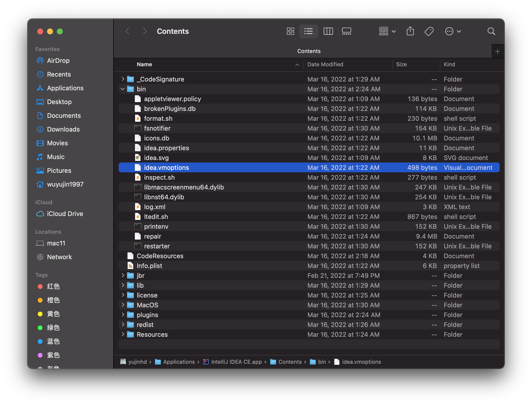
Task: Switch to gallery view
Action: [x=346, y=31]
